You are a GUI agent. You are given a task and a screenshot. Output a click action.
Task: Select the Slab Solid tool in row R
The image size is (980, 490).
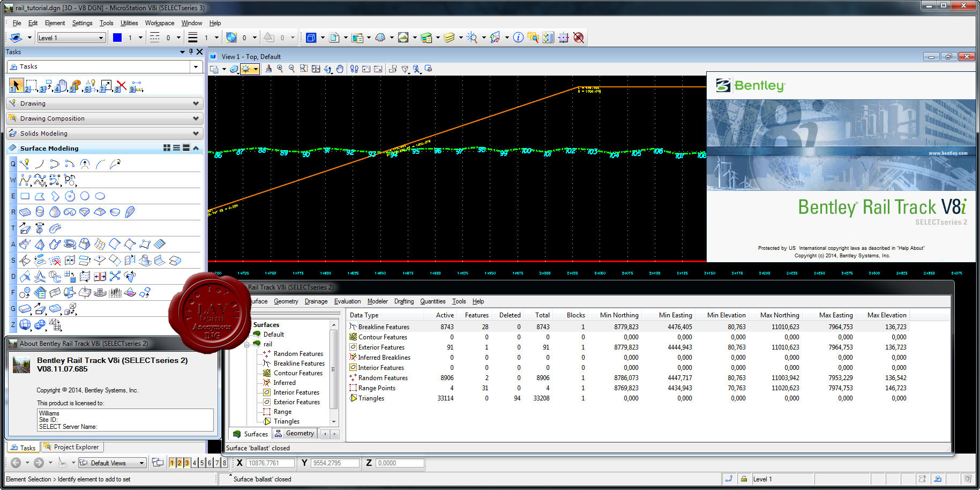tap(25, 212)
